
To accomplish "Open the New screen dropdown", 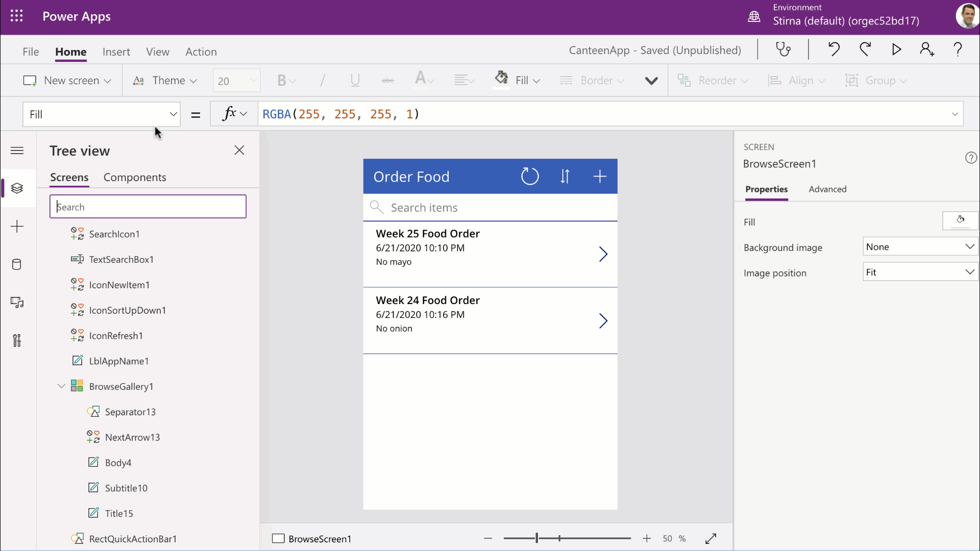I will click(x=67, y=81).
